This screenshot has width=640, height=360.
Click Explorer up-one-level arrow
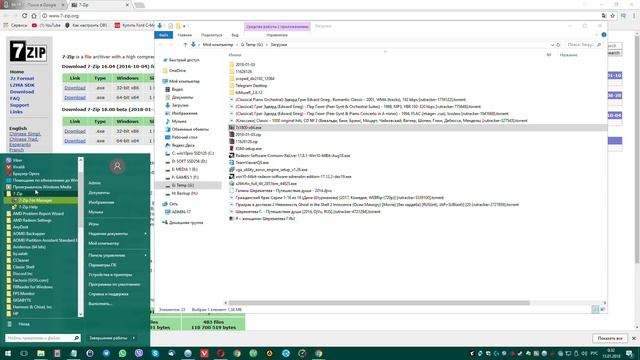(185, 44)
